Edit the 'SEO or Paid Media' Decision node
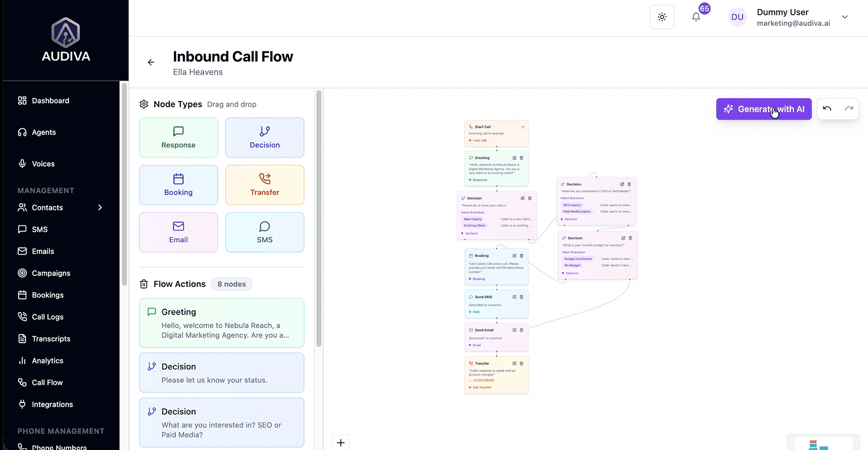The width and height of the screenshot is (868, 450). coord(622,184)
